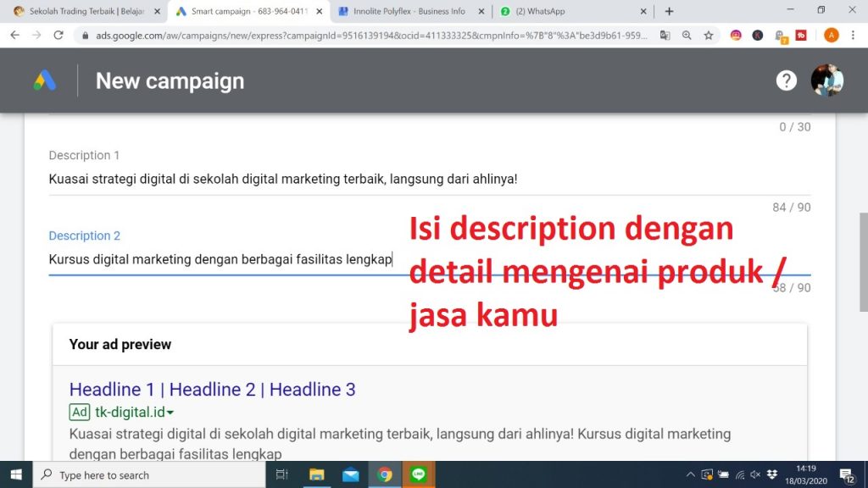Expand the tk-digital.id ad dropdown arrow

tap(170, 413)
